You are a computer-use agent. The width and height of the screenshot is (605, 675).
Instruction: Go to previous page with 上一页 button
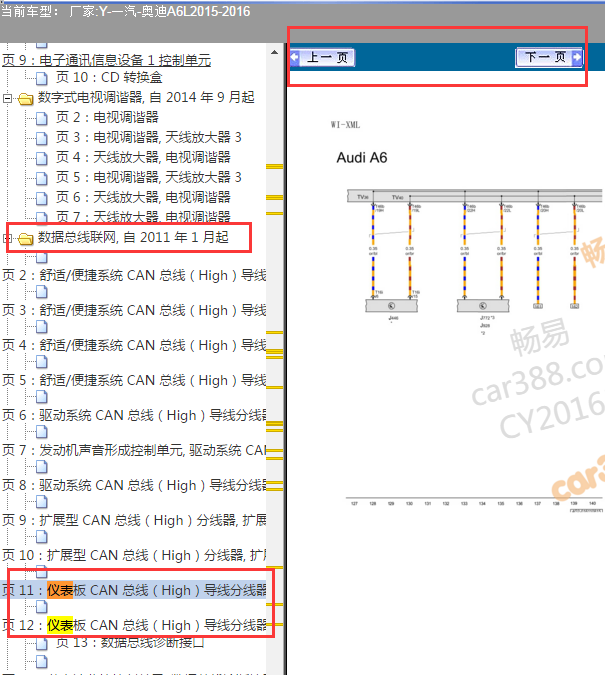click(x=323, y=57)
